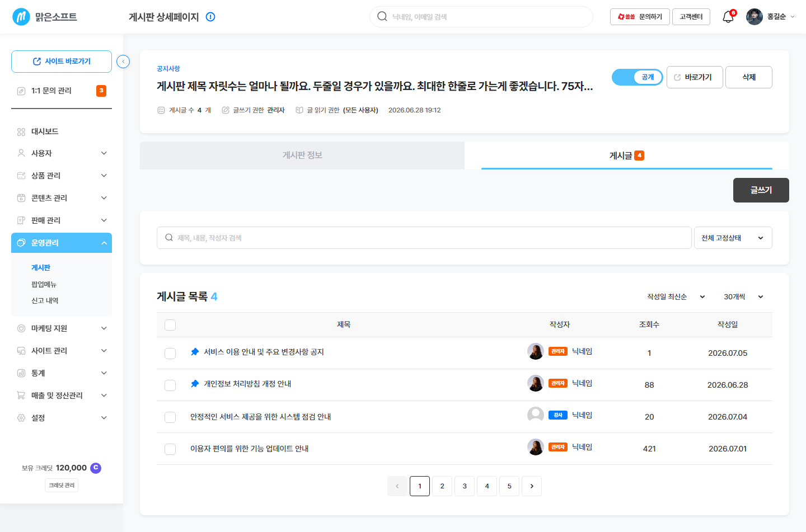Select 게시판 submenu item
This screenshot has height=532, width=806.
click(41, 268)
